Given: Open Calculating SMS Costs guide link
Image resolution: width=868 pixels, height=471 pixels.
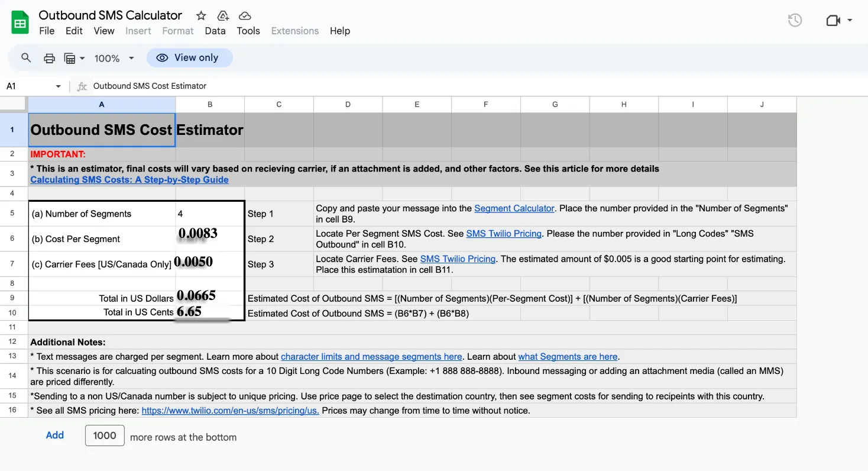Looking at the screenshot, I should click(x=129, y=180).
